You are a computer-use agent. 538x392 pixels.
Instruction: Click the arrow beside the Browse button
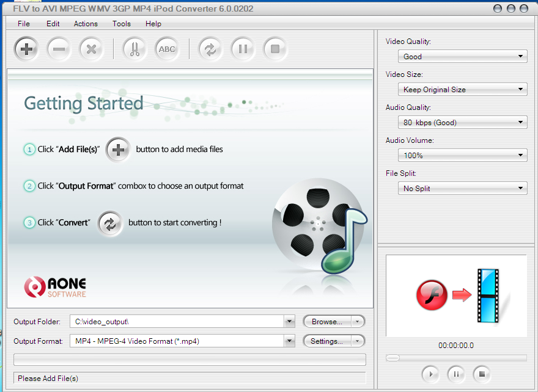(358, 321)
